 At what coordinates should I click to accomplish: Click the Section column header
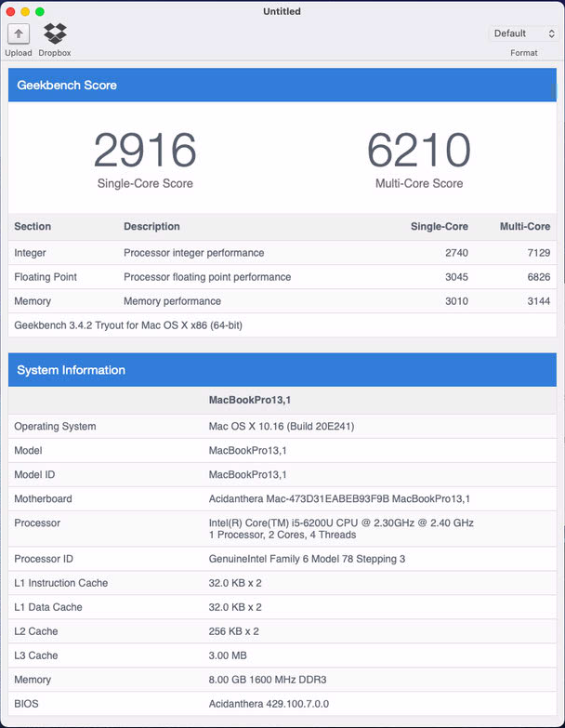coord(33,227)
